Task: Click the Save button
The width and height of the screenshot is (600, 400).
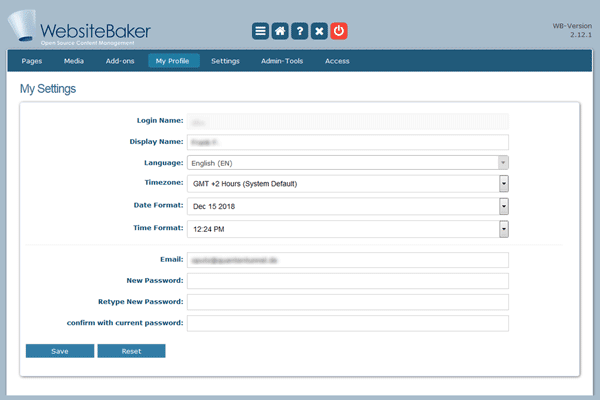Action: pyautogui.click(x=59, y=351)
